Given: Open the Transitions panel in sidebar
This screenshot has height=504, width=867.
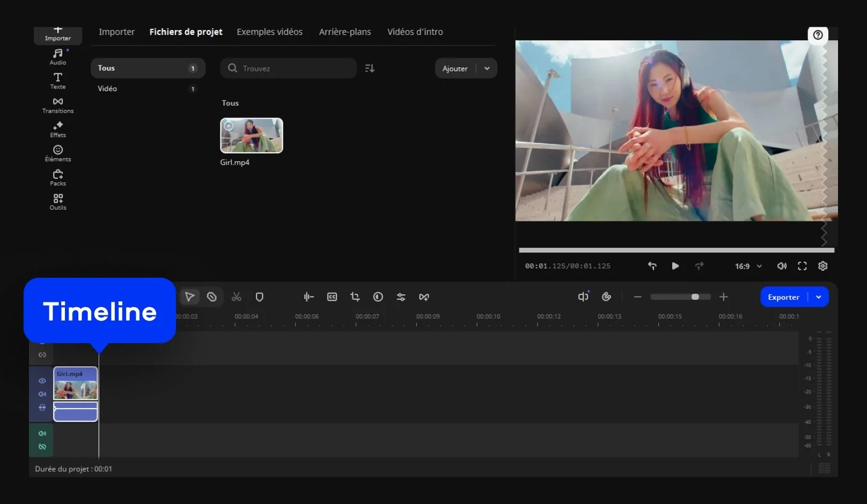Looking at the screenshot, I should click(x=58, y=105).
